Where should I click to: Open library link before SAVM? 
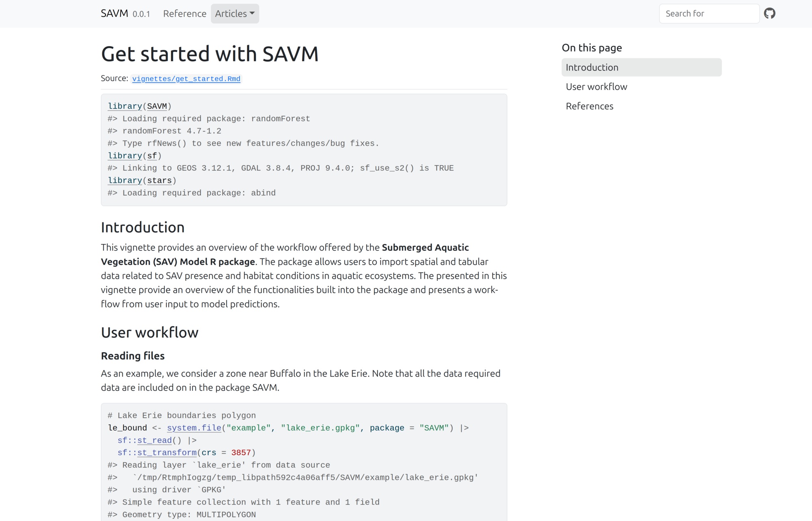coord(125,106)
